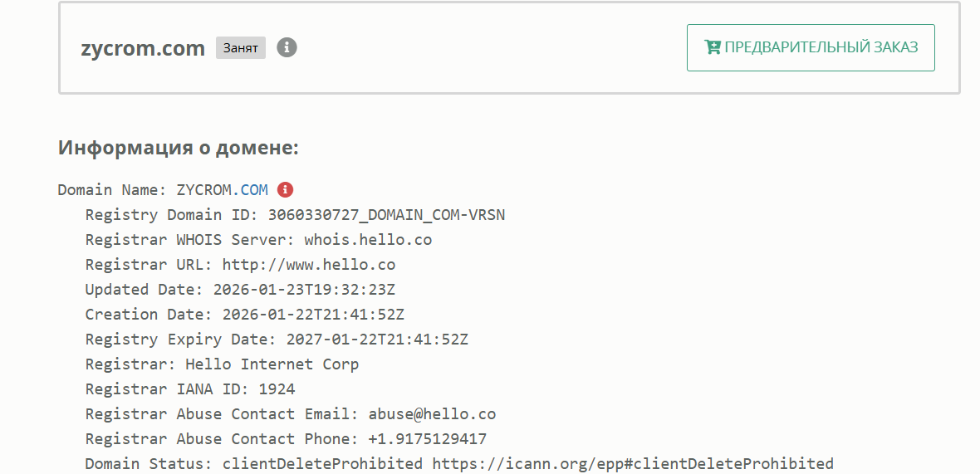The width and height of the screenshot is (980, 474).
Task: Click the Занят status badge
Action: pyautogui.click(x=240, y=48)
